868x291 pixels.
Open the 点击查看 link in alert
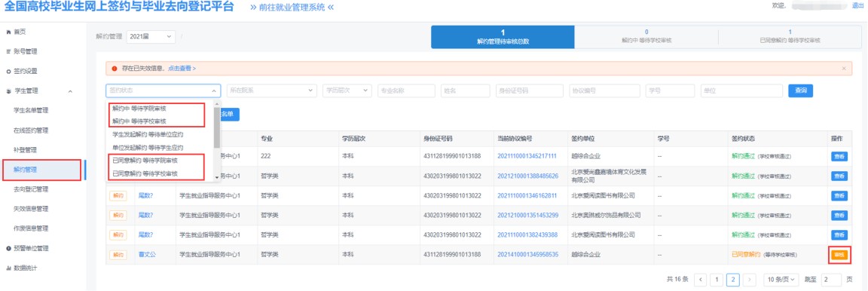(x=182, y=68)
